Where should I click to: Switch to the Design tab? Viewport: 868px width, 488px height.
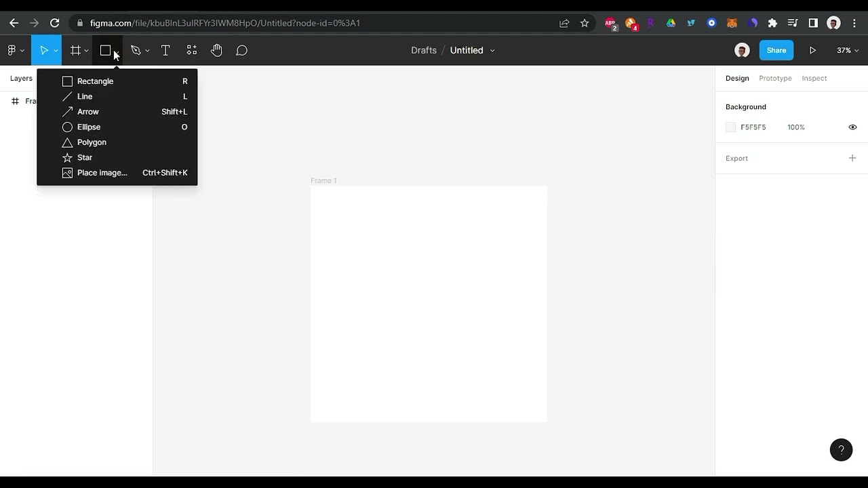point(737,78)
